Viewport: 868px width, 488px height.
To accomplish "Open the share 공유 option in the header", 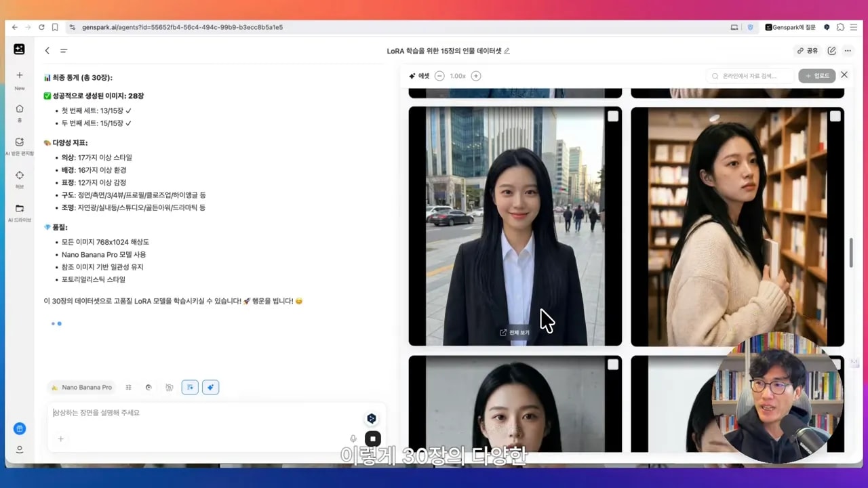I will point(806,51).
